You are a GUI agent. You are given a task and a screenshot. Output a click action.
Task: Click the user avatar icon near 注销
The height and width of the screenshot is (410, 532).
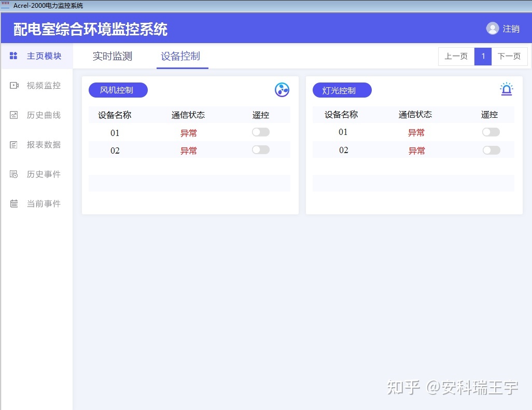493,28
